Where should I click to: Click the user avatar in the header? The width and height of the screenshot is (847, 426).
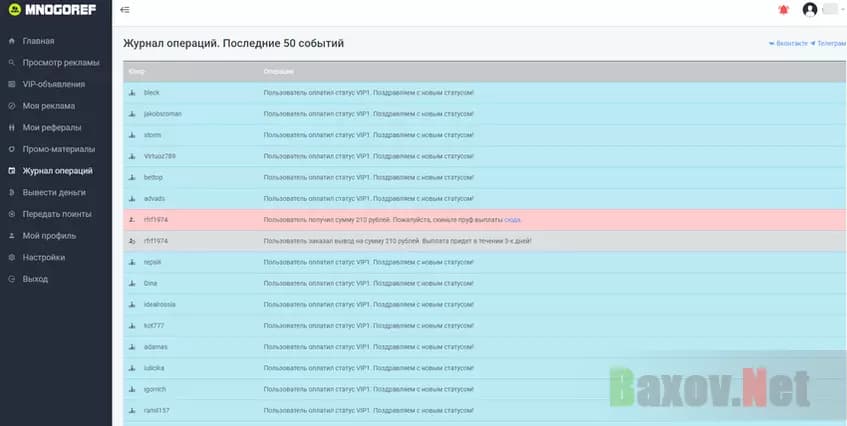click(809, 10)
